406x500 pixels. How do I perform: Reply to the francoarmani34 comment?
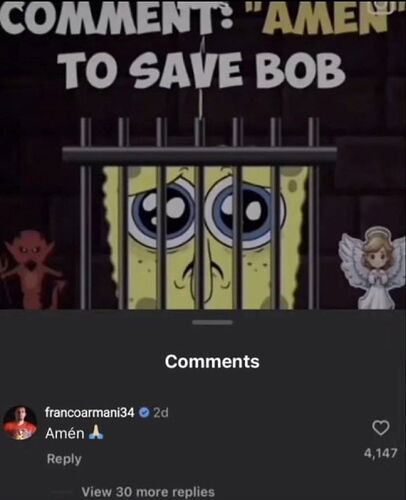point(64,459)
